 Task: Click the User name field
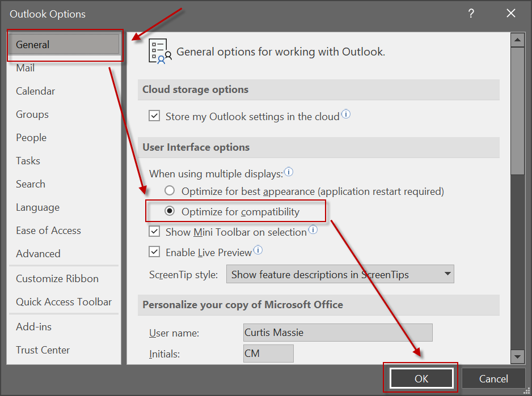(x=337, y=332)
